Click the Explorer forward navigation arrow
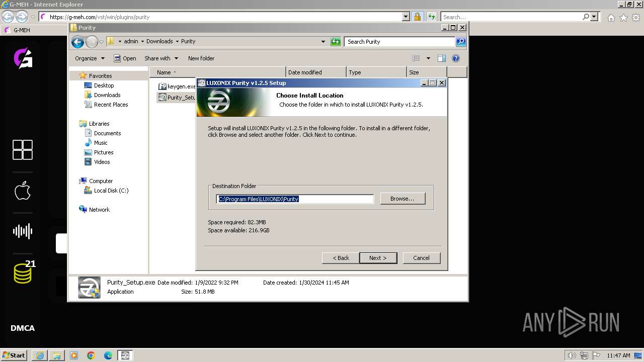This screenshot has height=362, width=644. coord(92,42)
